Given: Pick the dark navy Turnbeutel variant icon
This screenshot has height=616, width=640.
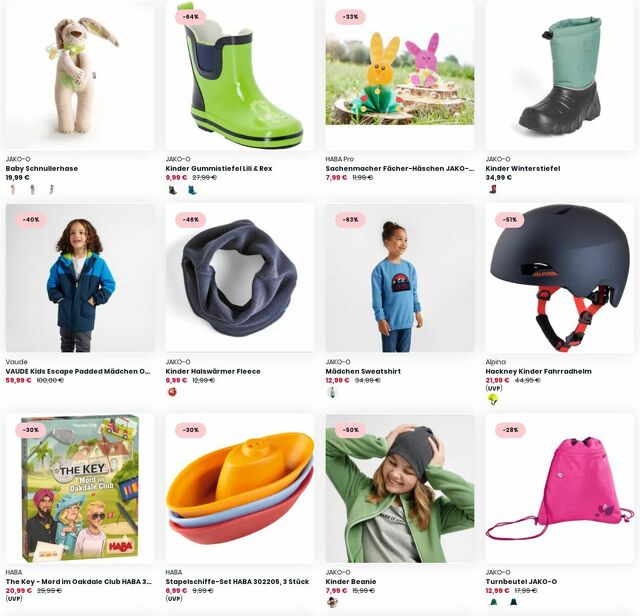Looking at the screenshot, I should (x=513, y=602).
